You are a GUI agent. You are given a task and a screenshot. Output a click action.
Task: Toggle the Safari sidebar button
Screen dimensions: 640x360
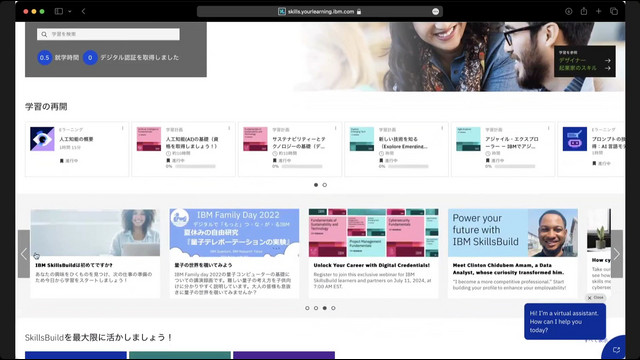(59, 11)
